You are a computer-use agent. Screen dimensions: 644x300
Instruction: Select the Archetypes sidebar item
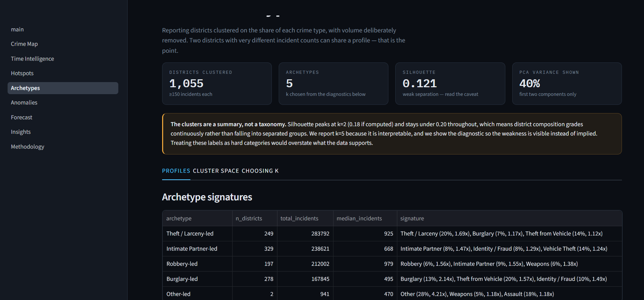tap(63, 88)
